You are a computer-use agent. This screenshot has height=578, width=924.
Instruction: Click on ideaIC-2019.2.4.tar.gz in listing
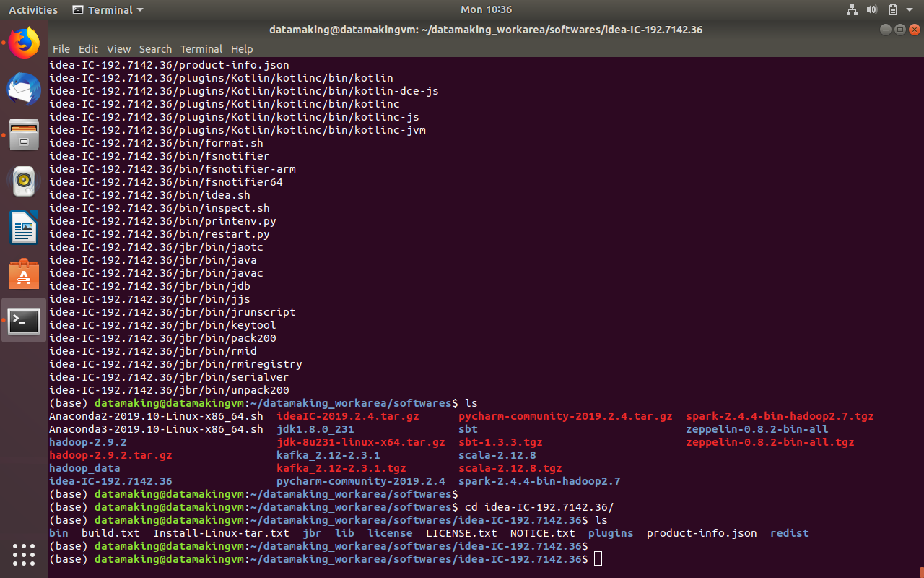(x=348, y=416)
